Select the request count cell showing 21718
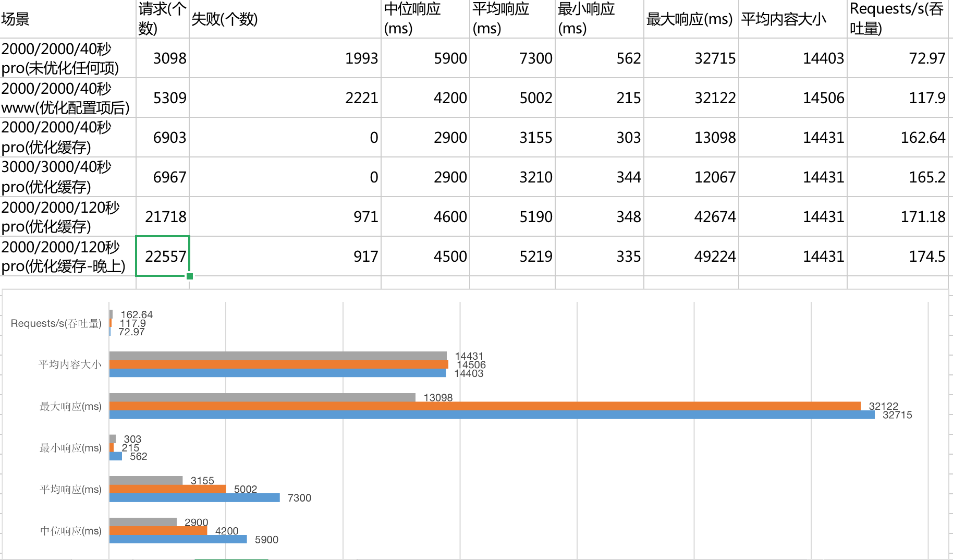The width and height of the screenshot is (953, 560). click(162, 217)
